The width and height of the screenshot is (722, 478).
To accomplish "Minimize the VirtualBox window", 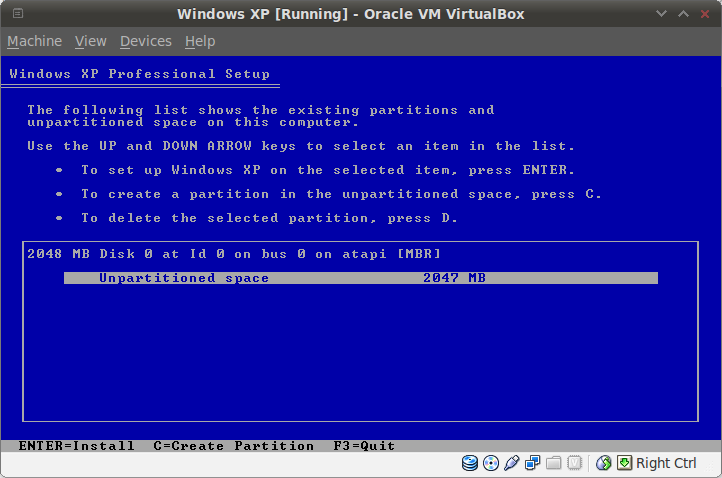I will click(662, 13).
